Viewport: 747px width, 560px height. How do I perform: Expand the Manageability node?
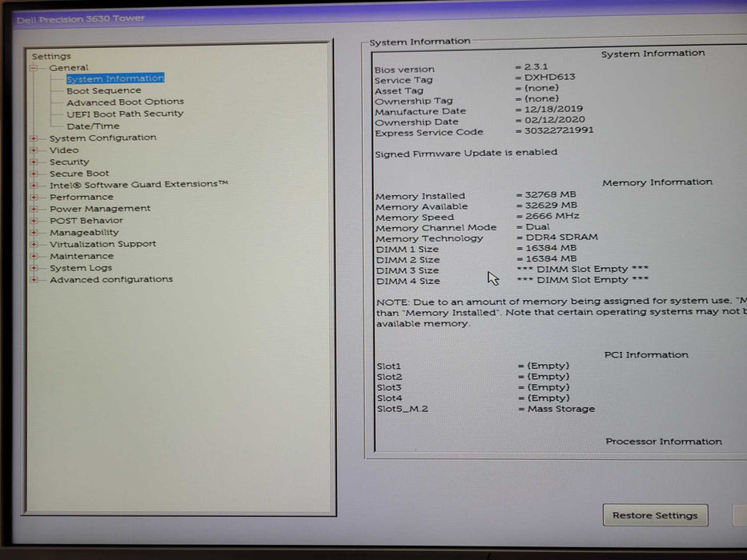click(x=34, y=233)
